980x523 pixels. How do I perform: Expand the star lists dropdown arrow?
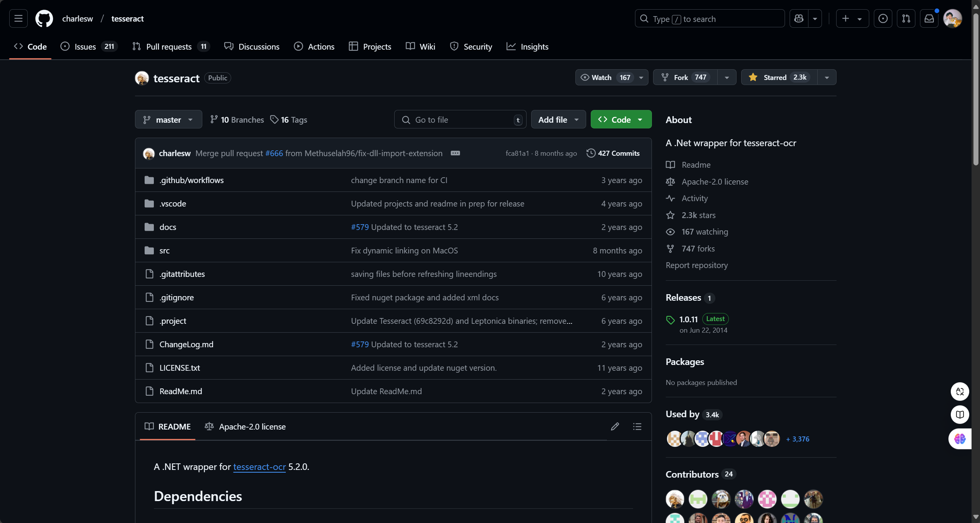pos(827,77)
